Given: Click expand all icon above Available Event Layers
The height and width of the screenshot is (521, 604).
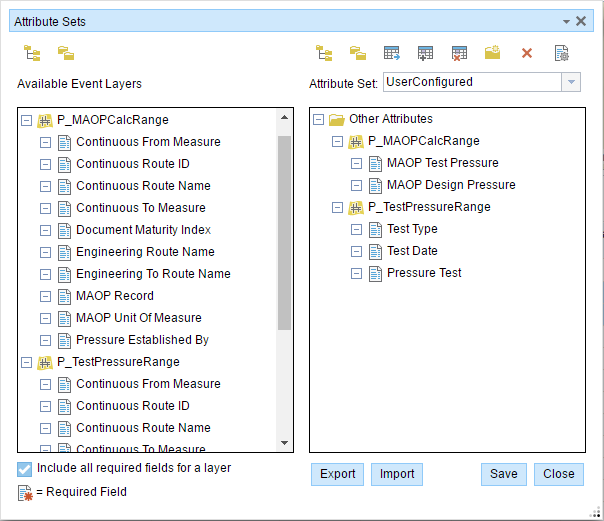Looking at the screenshot, I should (x=32, y=53).
